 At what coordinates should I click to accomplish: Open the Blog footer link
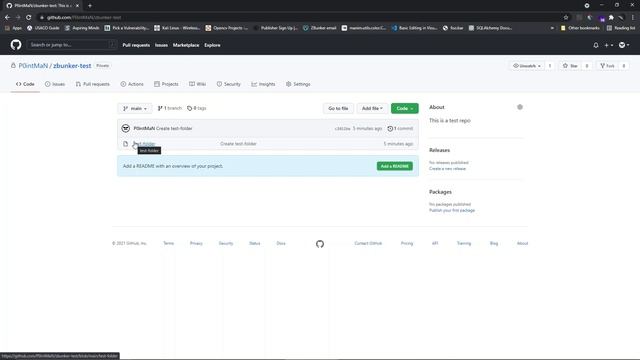coord(494,243)
